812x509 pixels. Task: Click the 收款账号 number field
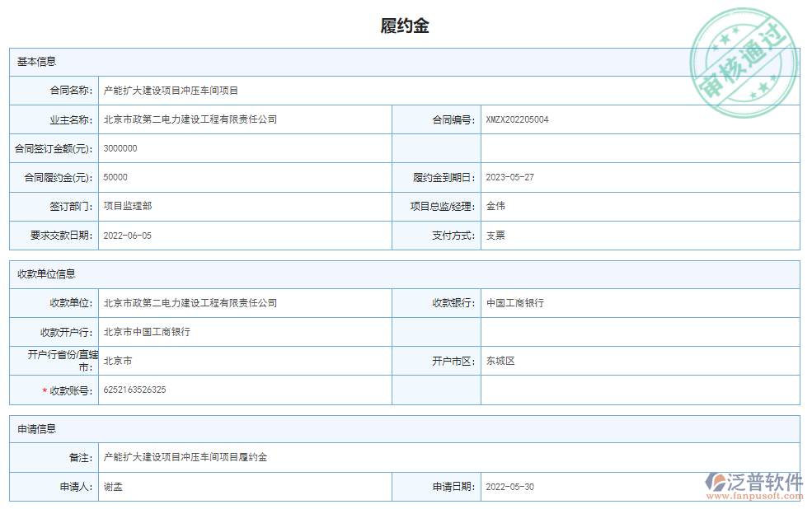click(x=134, y=390)
